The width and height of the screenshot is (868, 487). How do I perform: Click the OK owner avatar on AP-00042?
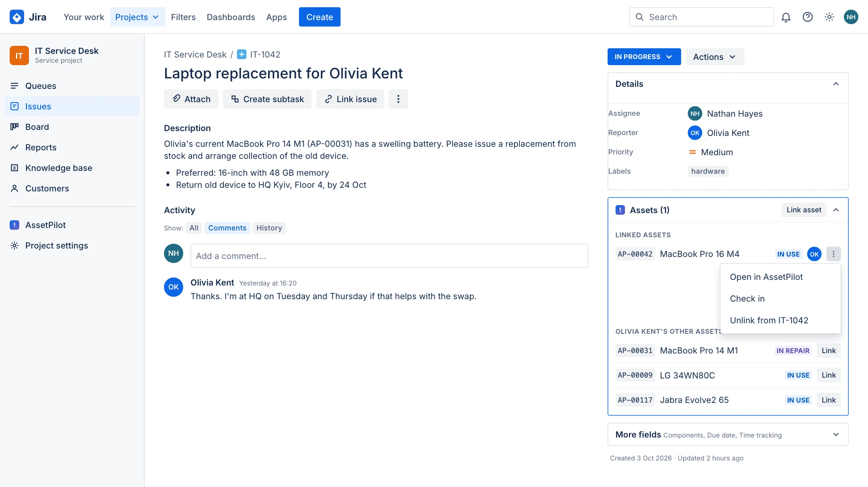pos(814,254)
